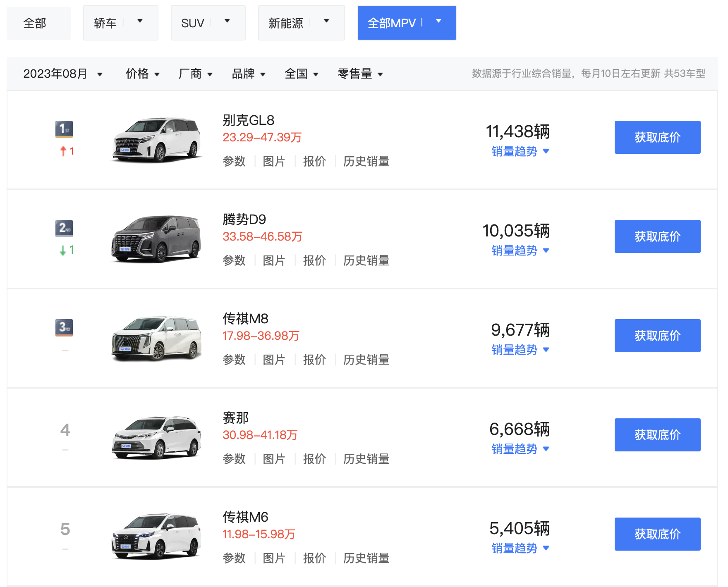Click the 1st place rank badge
728x587 pixels.
click(64, 129)
